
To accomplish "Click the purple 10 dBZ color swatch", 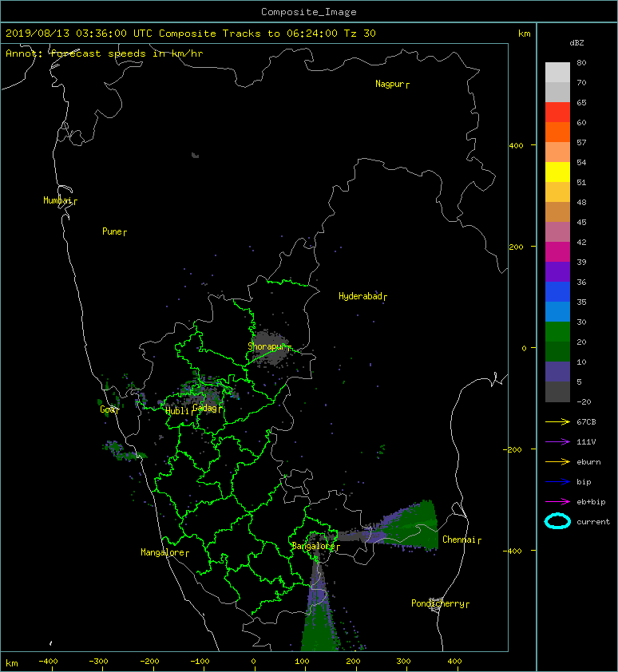I will click(x=557, y=372).
